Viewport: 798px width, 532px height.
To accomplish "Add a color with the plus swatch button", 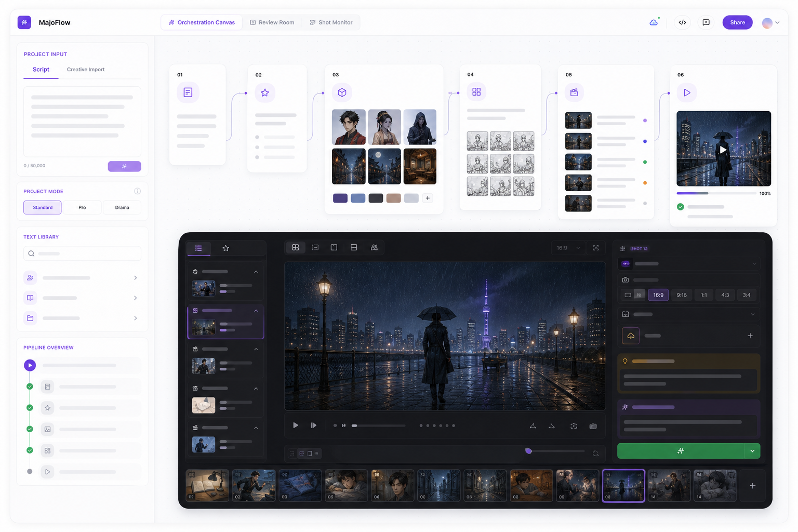I will click(x=428, y=198).
